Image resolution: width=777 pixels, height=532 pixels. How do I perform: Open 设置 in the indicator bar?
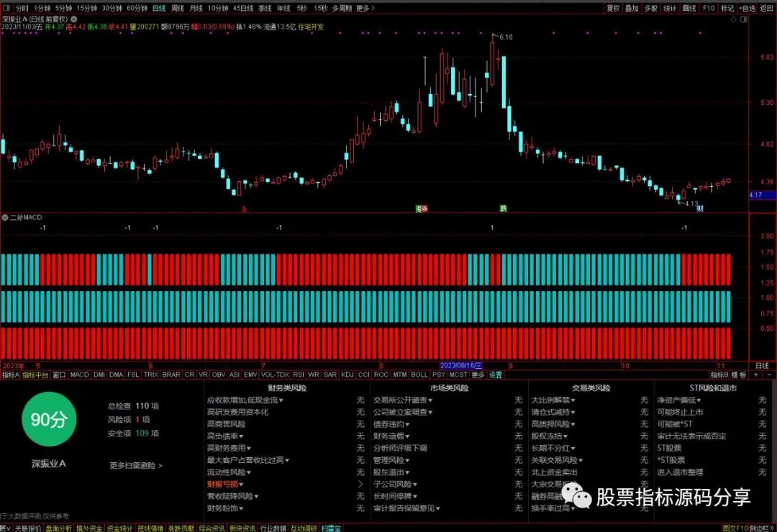click(x=496, y=375)
